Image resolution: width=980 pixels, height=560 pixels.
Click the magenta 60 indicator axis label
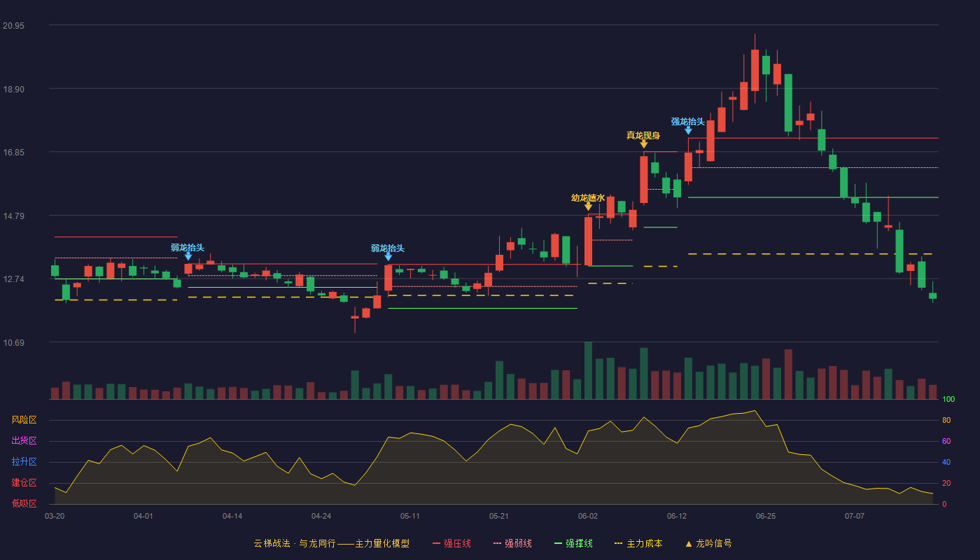(946, 441)
